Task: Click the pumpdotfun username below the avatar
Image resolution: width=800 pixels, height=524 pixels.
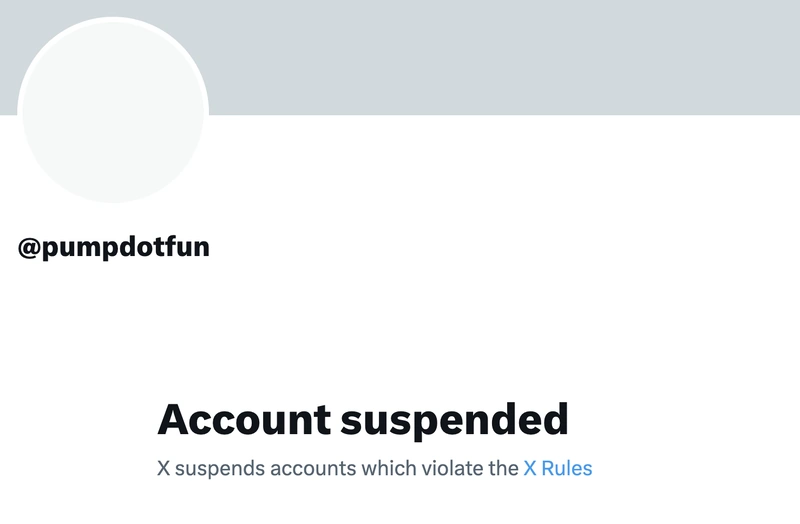Action: pyautogui.click(x=124, y=247)
